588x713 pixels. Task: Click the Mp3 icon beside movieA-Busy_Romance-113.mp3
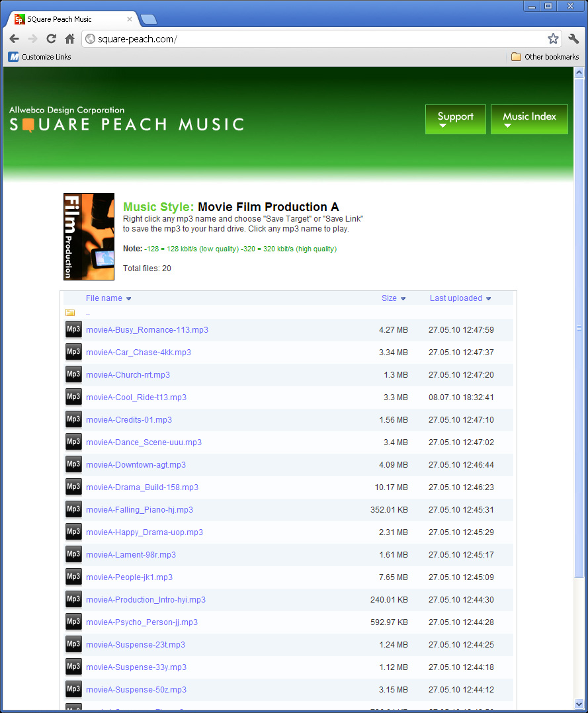click(x=73, y=329)
